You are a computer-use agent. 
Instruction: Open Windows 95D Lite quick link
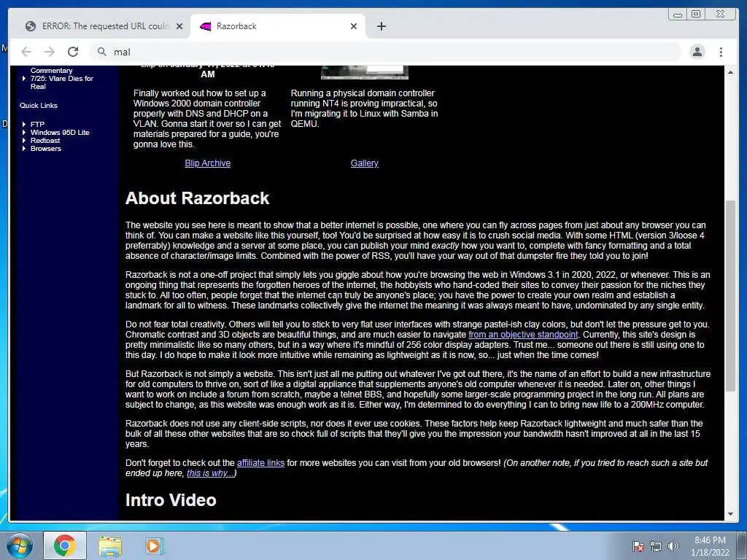coord(60,133)
